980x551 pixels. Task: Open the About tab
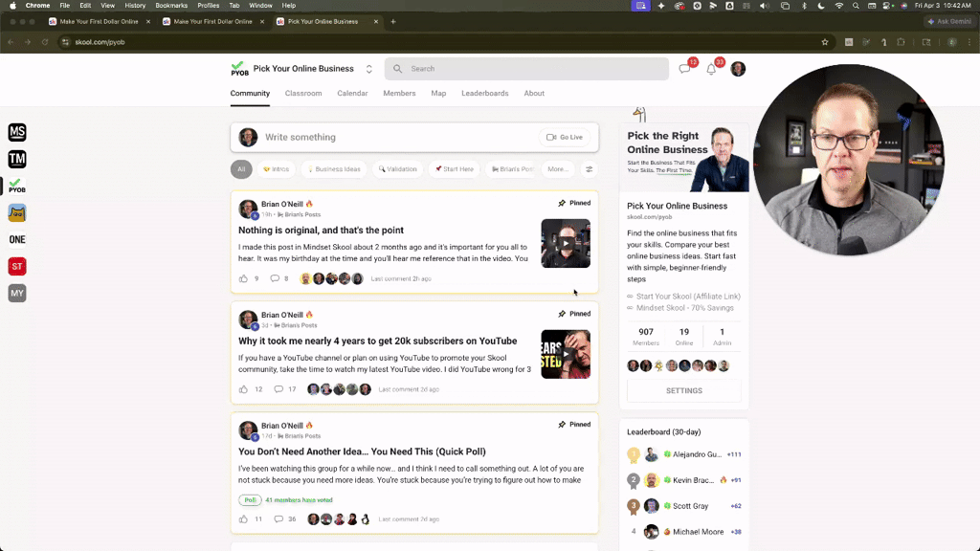click(x=534, y=93)
